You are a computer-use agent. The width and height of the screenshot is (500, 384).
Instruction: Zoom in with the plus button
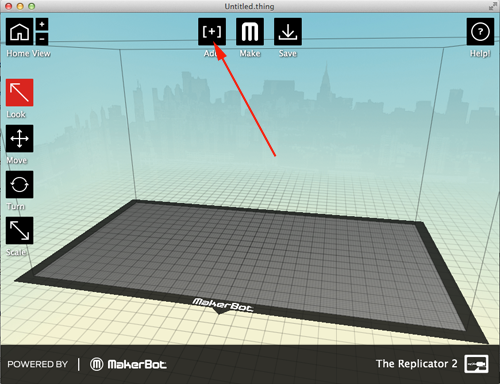point(42,24)
